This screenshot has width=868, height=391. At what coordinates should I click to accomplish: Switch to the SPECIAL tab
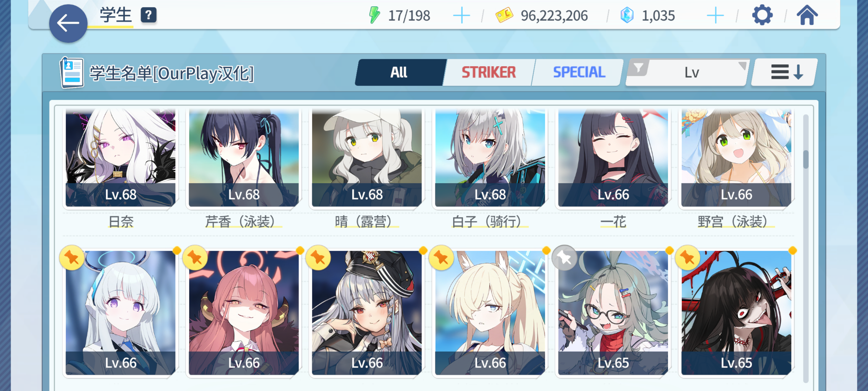[579, 72]
